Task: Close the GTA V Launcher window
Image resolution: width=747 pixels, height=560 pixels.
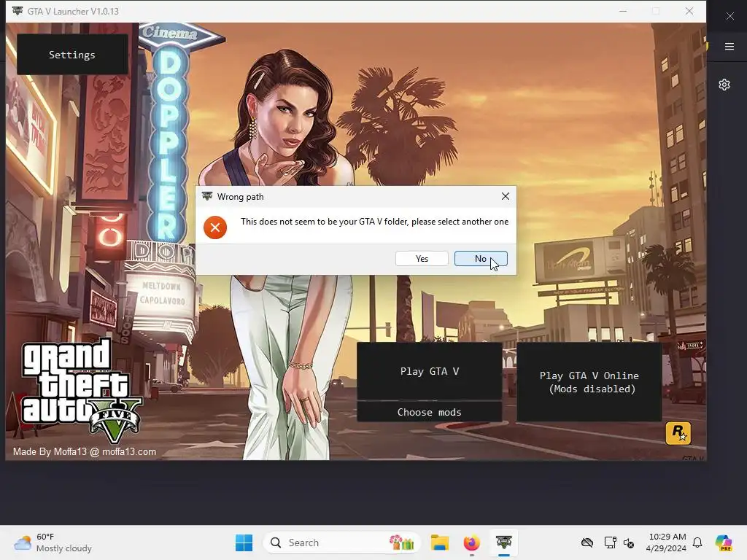Action: tap(689, 11)
